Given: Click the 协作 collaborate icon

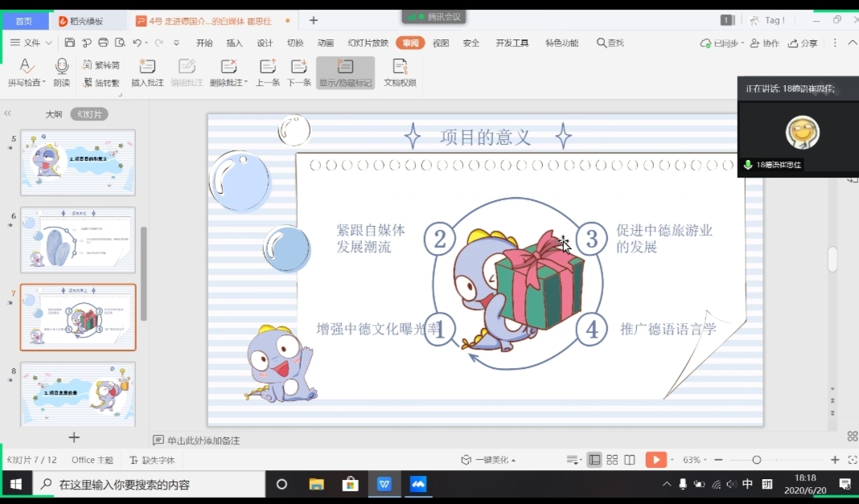Looking at the screenshot, I should (x=765, y=43).
